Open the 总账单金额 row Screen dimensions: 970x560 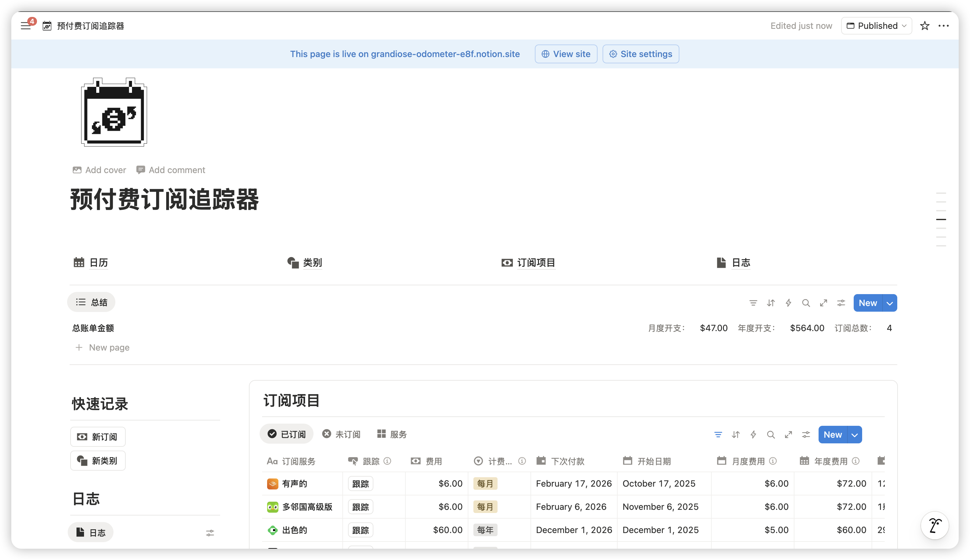(x=484, y=328)
